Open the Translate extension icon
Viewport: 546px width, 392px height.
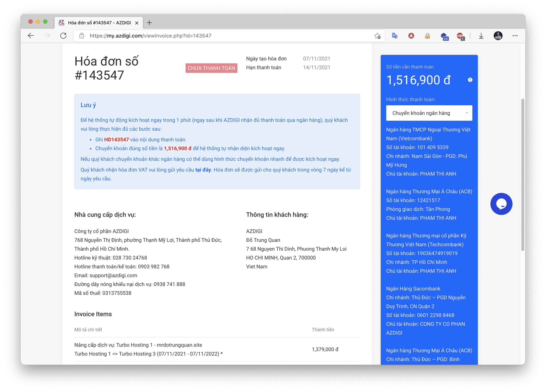click(x=395, y=36)
